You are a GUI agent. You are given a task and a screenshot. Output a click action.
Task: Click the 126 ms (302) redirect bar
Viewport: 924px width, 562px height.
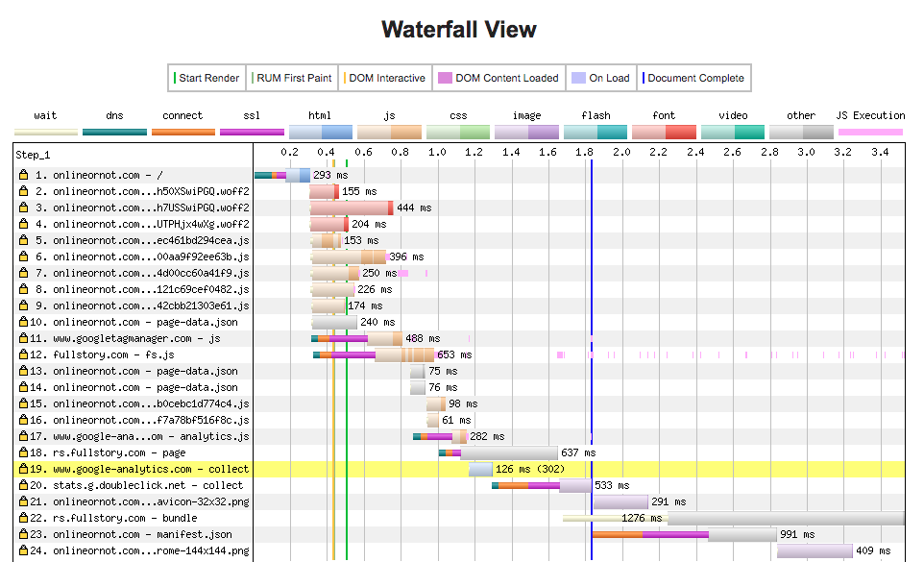click(x=480, y=469)
